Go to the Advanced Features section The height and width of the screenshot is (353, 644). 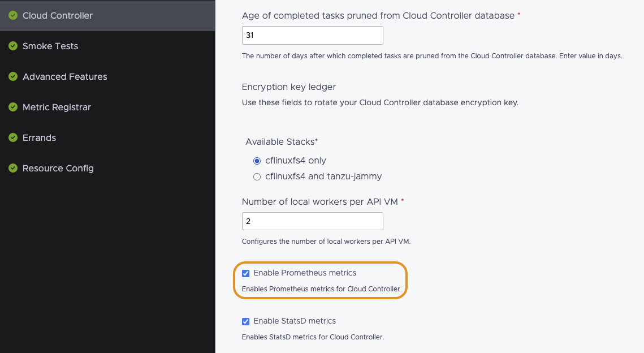[64, 77]
